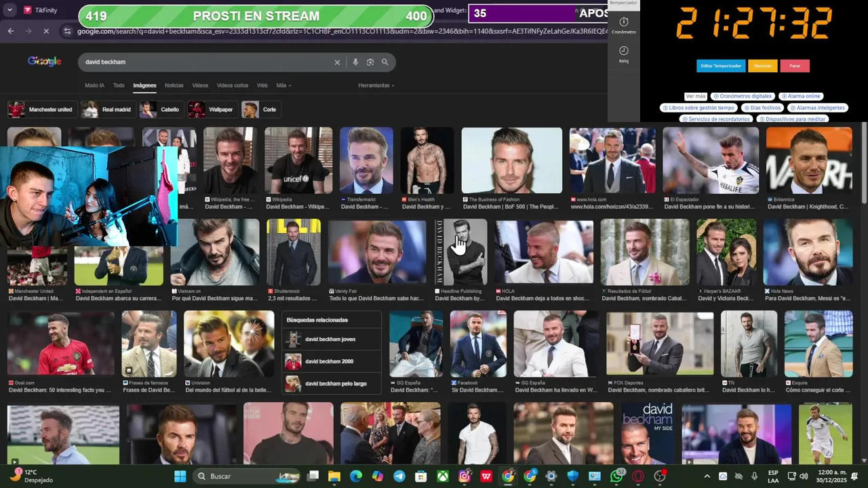The width and height of the screenshot is (868, 488).
Task: Filter by Manchester united chip
Action: (x=41, y=109)
